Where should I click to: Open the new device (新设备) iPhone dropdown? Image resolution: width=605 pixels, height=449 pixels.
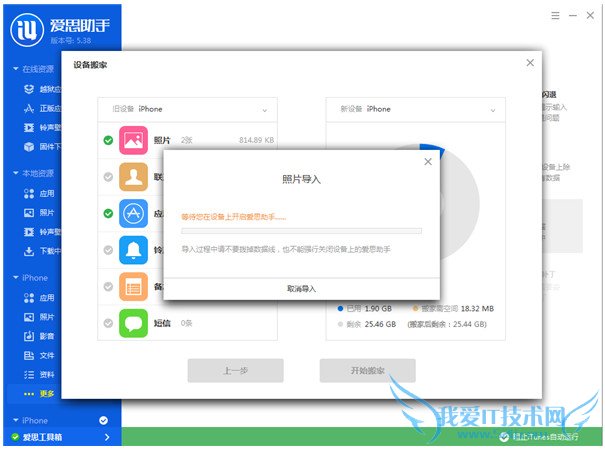(416, 110)
